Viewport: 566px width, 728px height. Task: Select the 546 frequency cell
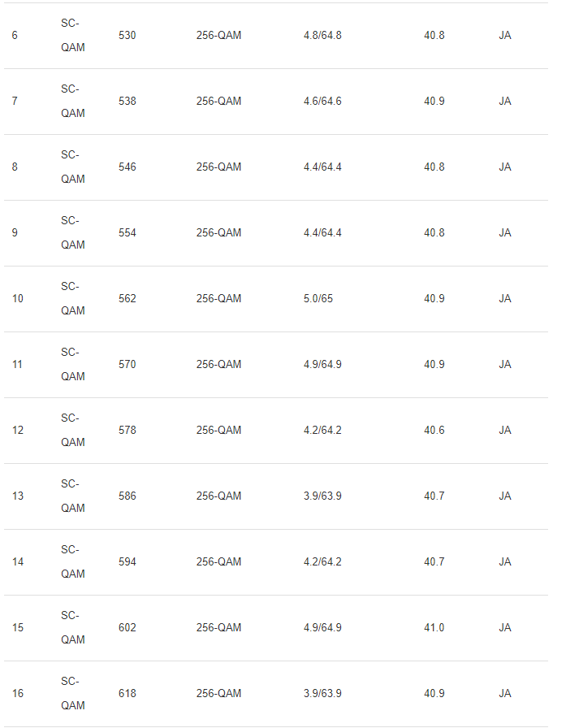tap(127, 167)
